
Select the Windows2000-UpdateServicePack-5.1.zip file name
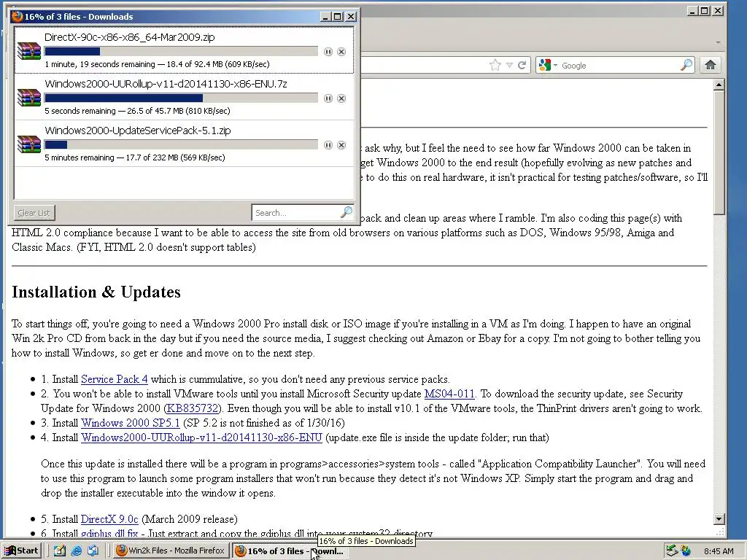tap(138, 131)
